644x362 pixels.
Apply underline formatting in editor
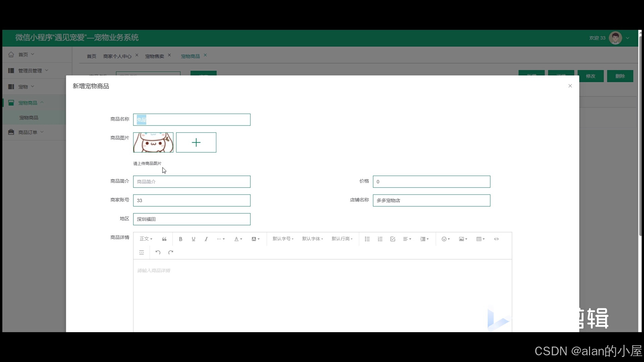coord(194,239)
